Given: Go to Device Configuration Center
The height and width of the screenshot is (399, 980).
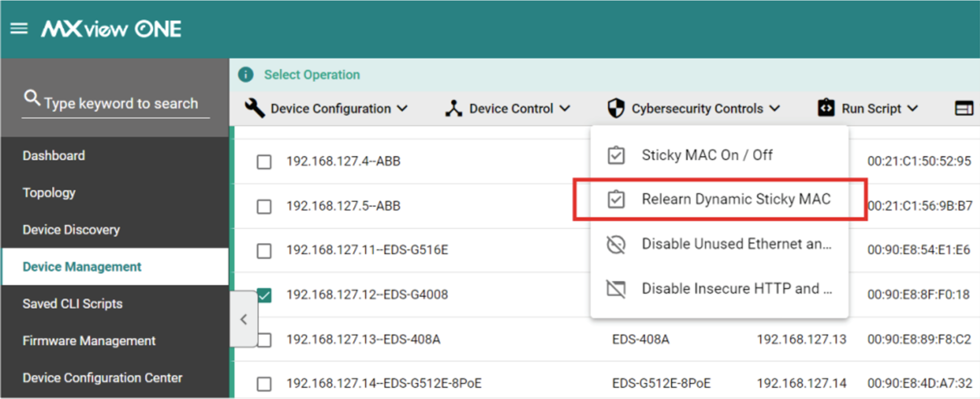Looking at the screenshot, I should click(115, 378).
